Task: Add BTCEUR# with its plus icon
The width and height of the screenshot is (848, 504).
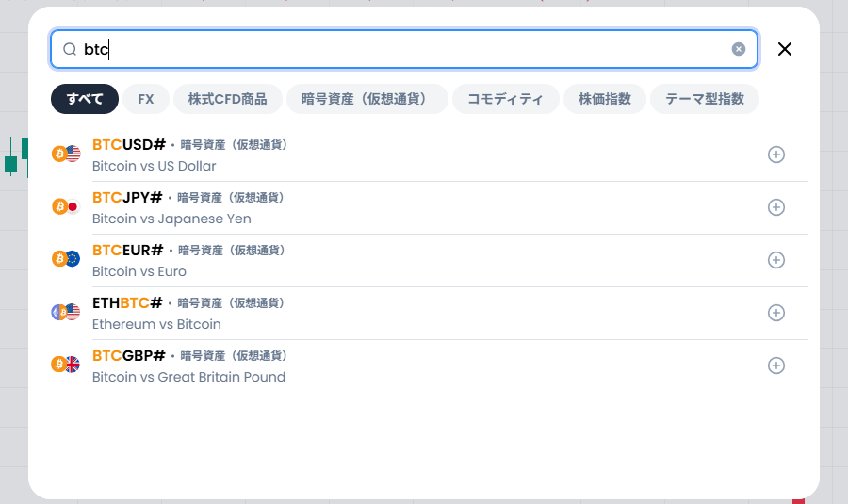Action: click(x=776, y=260)
